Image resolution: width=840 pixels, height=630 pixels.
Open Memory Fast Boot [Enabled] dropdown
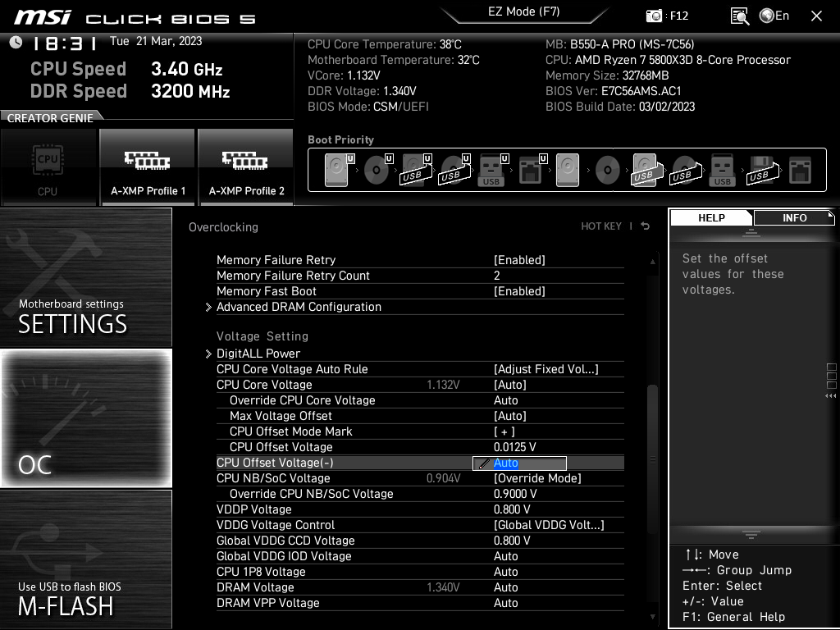[519, 291]
